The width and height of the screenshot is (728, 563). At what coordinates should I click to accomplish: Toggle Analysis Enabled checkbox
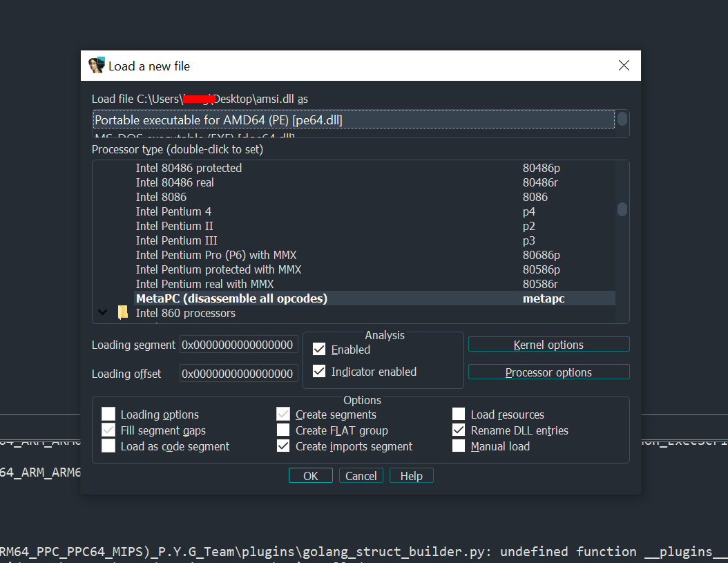click(319, 349)
